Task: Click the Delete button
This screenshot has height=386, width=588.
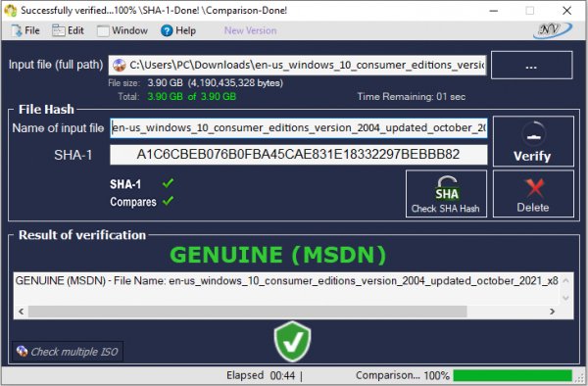Action: [x=533, y=194]
